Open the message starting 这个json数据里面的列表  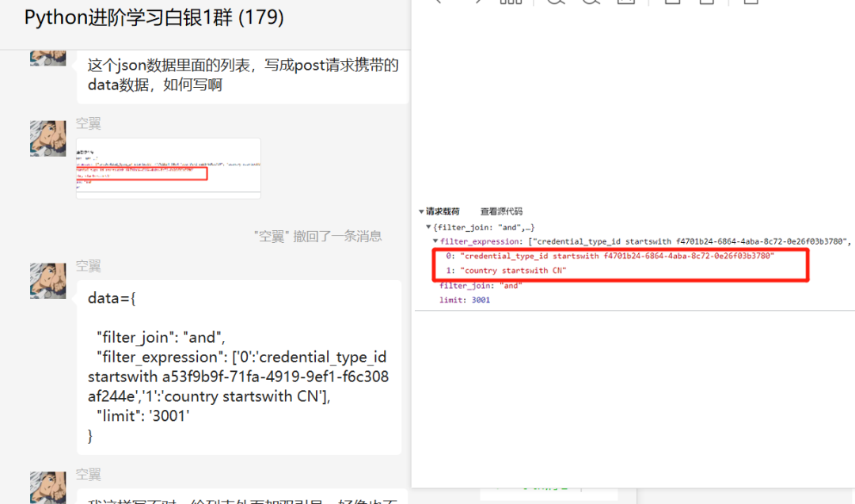tap(243, 75)
